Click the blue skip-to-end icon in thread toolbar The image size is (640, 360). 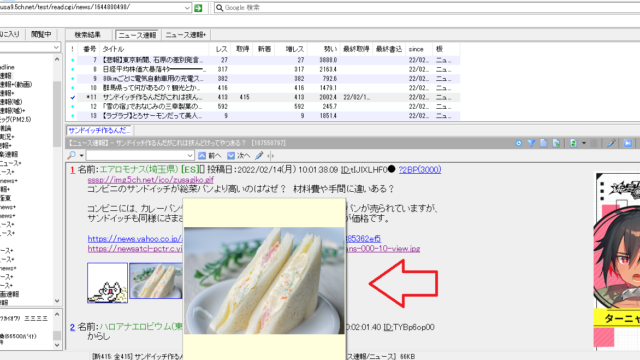point(628,143)
